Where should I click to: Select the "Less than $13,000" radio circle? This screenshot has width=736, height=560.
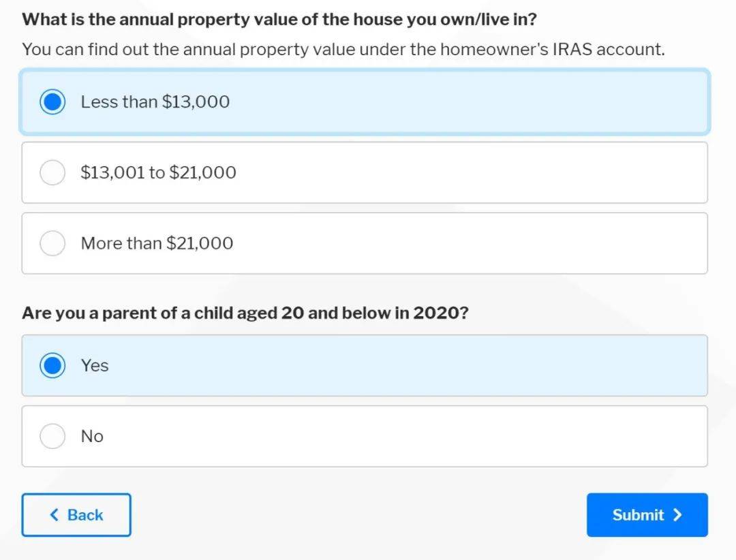point(52,102)
